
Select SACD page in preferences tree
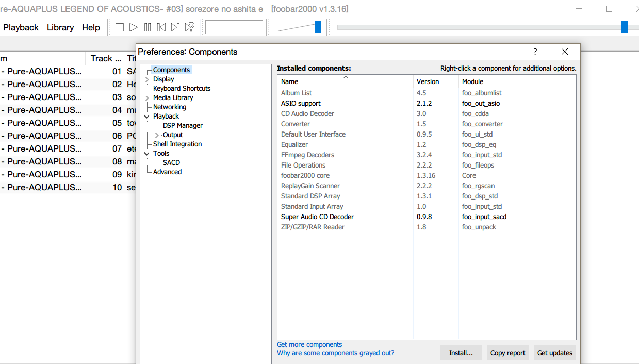pyautogui.click(x=171, y=162)
